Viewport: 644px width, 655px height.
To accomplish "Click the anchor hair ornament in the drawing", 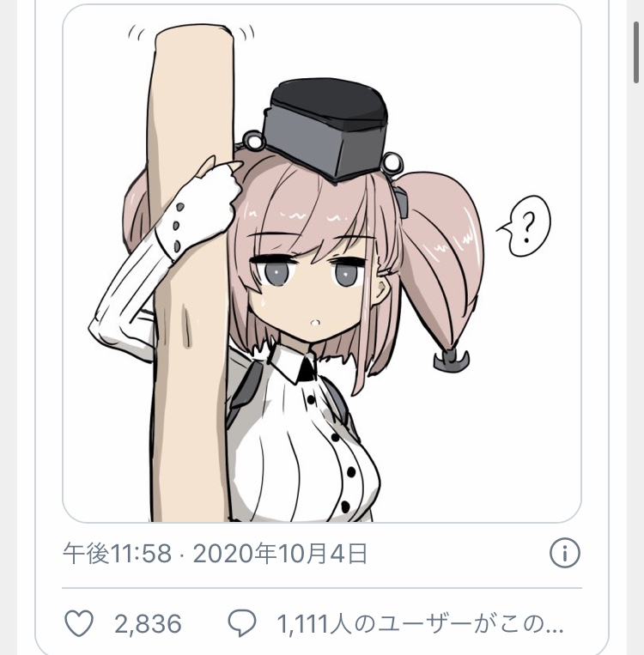I will pos(452,361).
